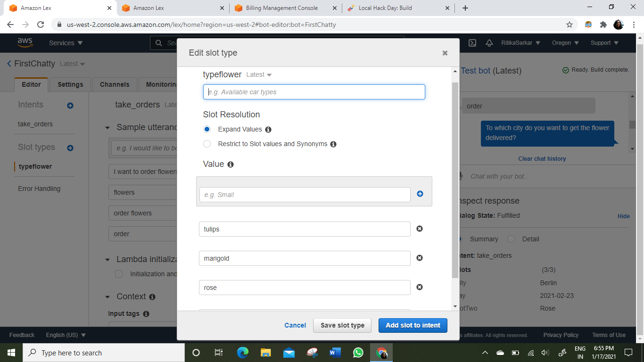This screenshot has height=362, width=644.
Task: Switch to the Settings tab
Action: click(x=70, y=84)
